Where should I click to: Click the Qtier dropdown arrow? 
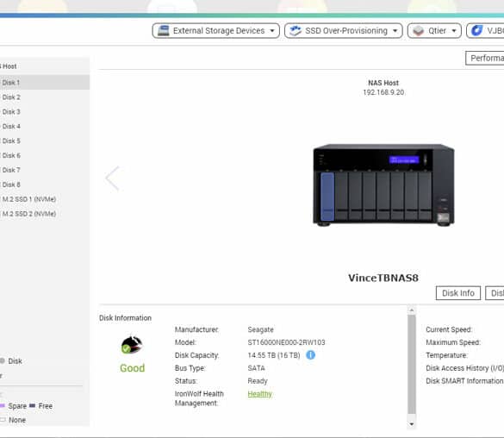[454, 31]
